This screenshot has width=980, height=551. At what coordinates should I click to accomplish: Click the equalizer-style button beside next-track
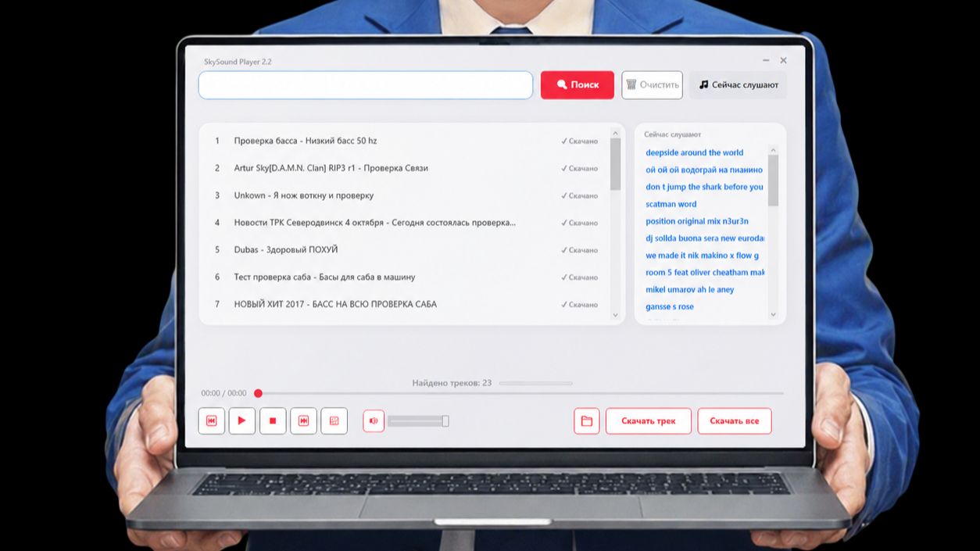coord(334,420)
